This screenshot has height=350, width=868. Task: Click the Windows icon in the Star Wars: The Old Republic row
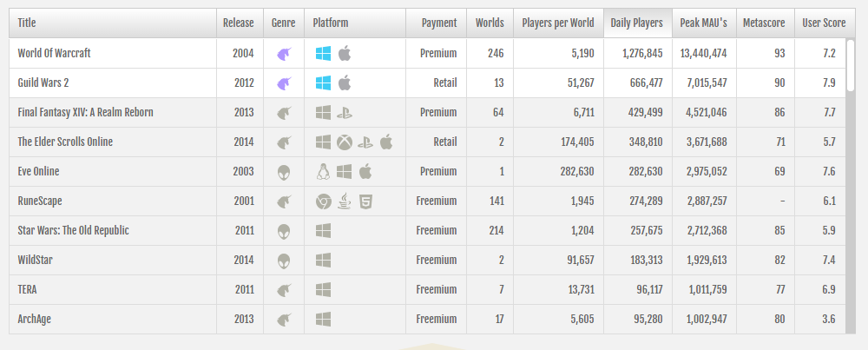tap(323, 231)
